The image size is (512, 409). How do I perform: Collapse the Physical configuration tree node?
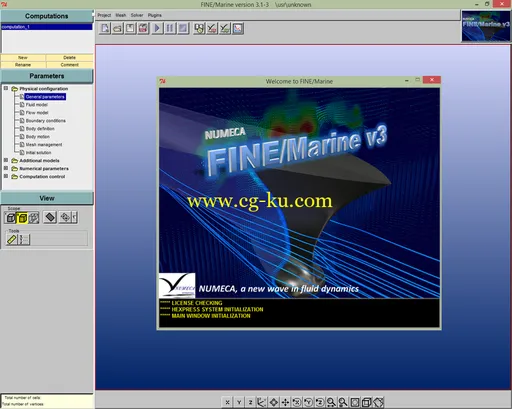click(6, 88)
